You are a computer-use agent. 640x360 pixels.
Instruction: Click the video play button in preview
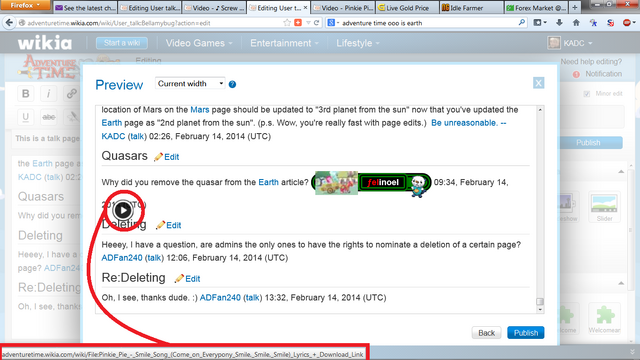pos(123,210)
